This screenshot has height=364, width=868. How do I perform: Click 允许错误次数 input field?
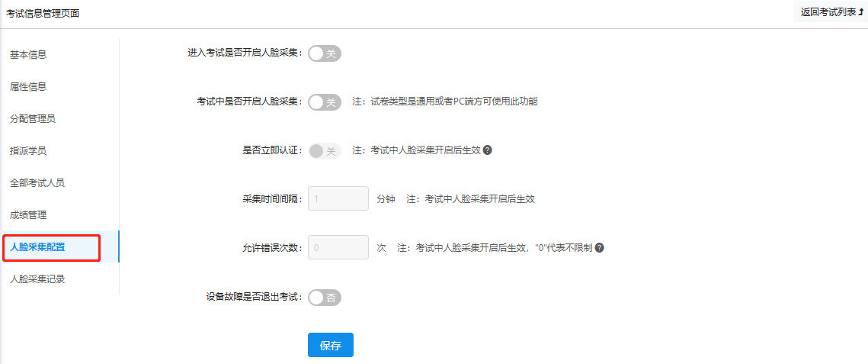(338, 247)
